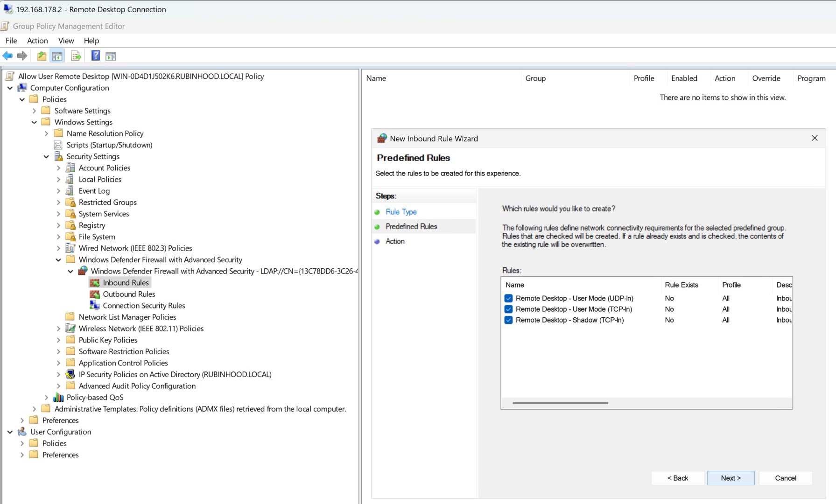Toggle the Show/Hide Action Pane icon
The image size is (836, 504).
coord(111,56)
